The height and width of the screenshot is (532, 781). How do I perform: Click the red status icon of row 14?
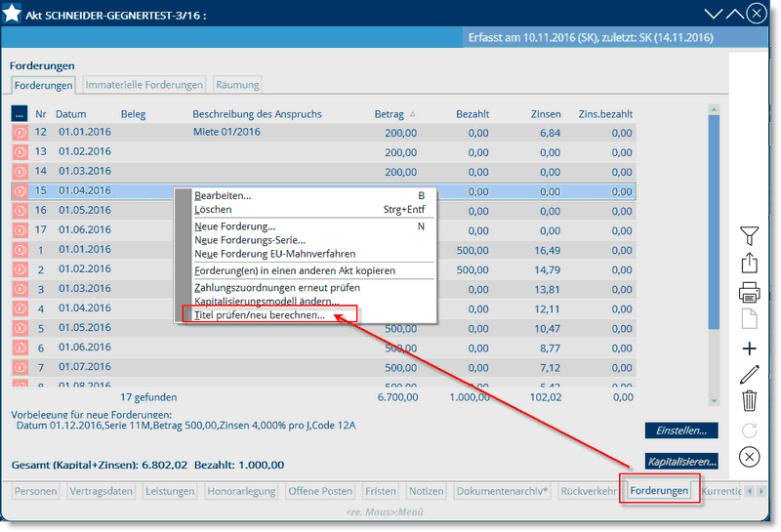coord(20,172)
